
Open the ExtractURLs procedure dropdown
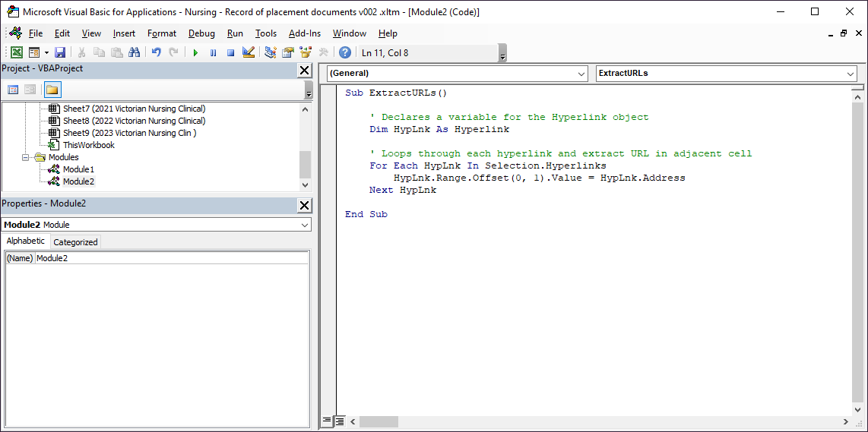coord(851,73)
